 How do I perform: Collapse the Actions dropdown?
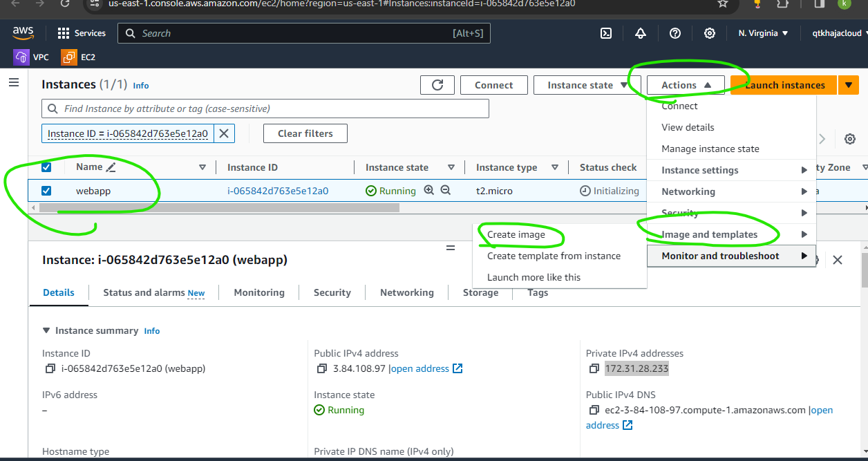click(686, 85)
